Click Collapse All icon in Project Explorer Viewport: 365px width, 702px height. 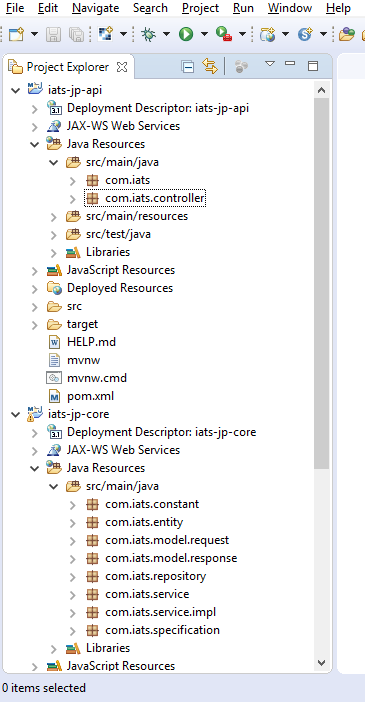188,67
